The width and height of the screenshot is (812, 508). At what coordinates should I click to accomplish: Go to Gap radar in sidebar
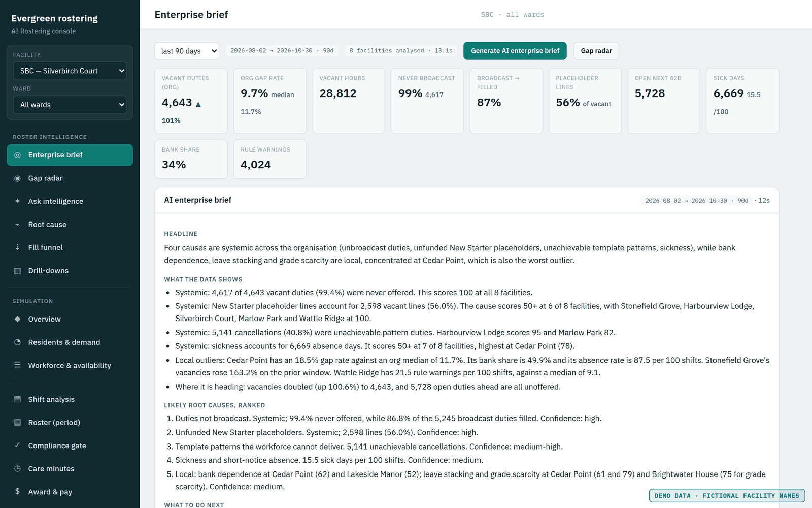tap(70, 178)
